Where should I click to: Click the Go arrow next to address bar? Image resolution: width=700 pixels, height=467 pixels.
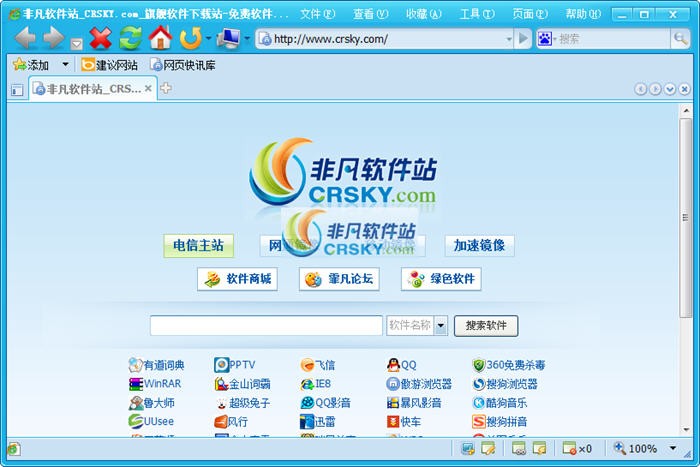[x=523, y=39]
